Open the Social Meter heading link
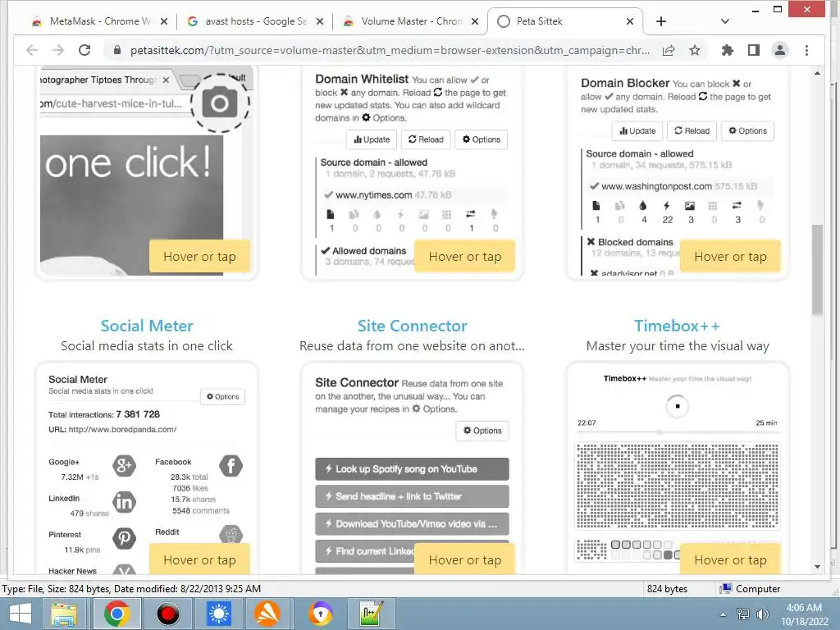 pos(147,326)
